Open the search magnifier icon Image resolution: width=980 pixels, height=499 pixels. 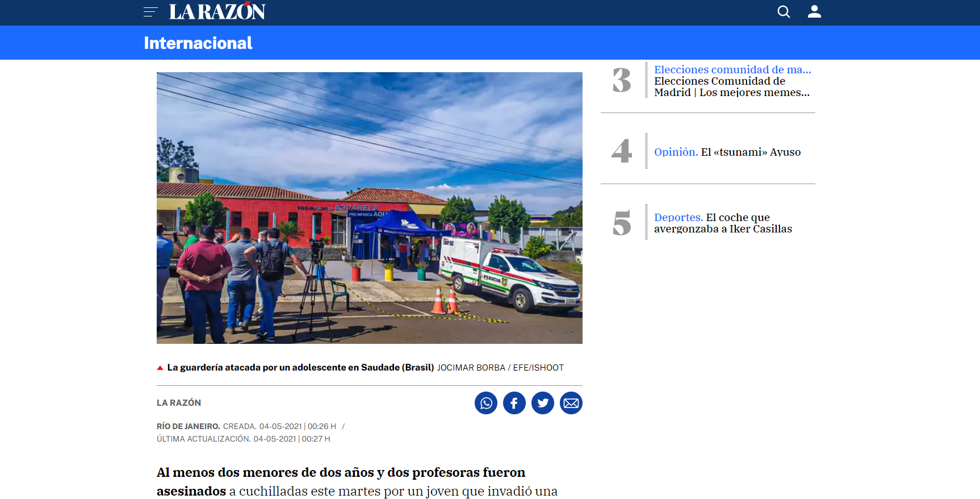(784, 11)
